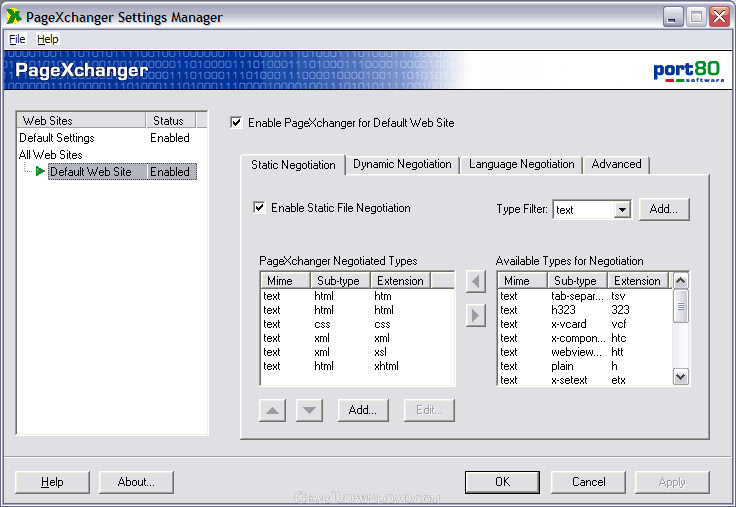This screenshot has height=507, width=736.
Task: Select available type plain h row
Action: coord(585,366)
